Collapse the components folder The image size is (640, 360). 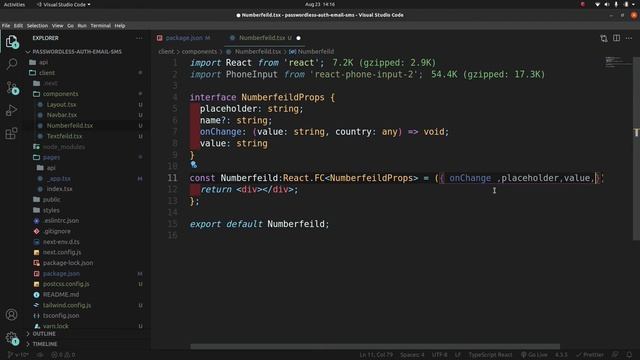(x=60, y=94)
